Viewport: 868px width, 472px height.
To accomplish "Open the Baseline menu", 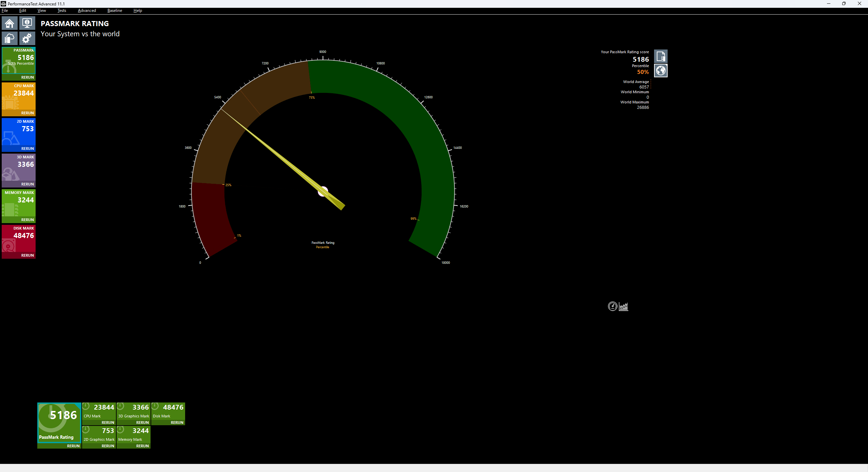I will [x=115, y=11].
